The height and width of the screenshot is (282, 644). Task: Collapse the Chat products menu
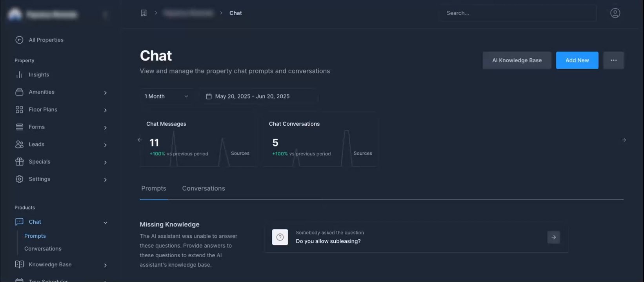105,222
